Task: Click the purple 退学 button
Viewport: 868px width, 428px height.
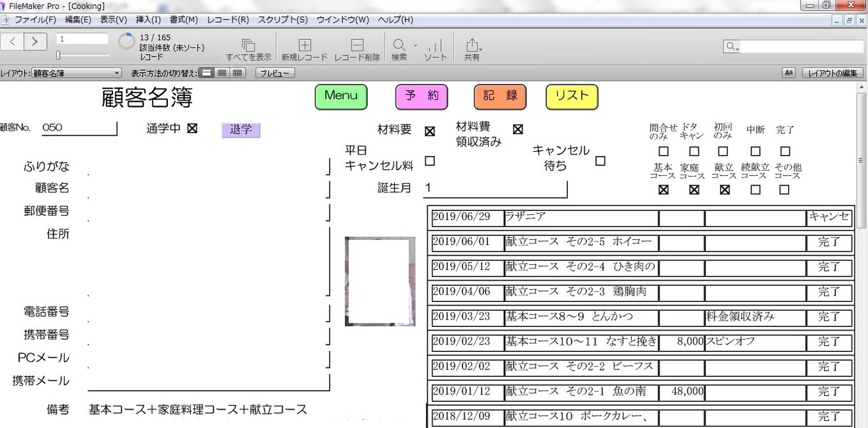Action: pos(241,130)
